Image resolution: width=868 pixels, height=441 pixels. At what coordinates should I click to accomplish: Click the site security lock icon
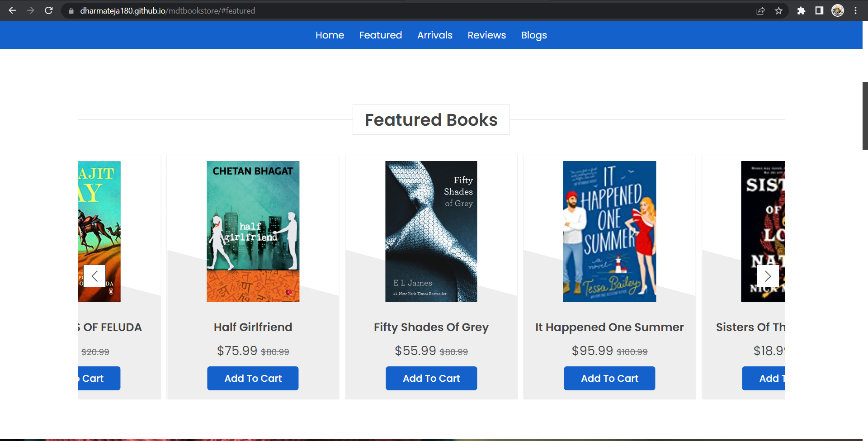tap(71, 10)
